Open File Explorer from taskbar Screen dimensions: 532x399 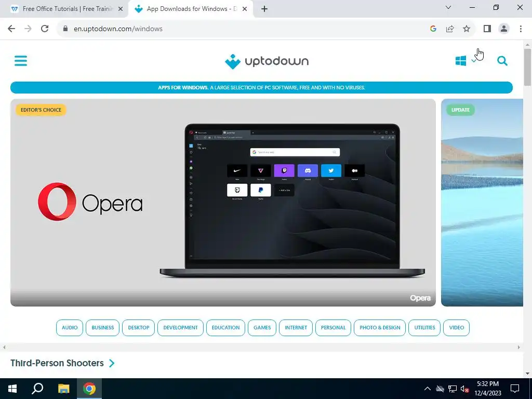click(63, 389)
